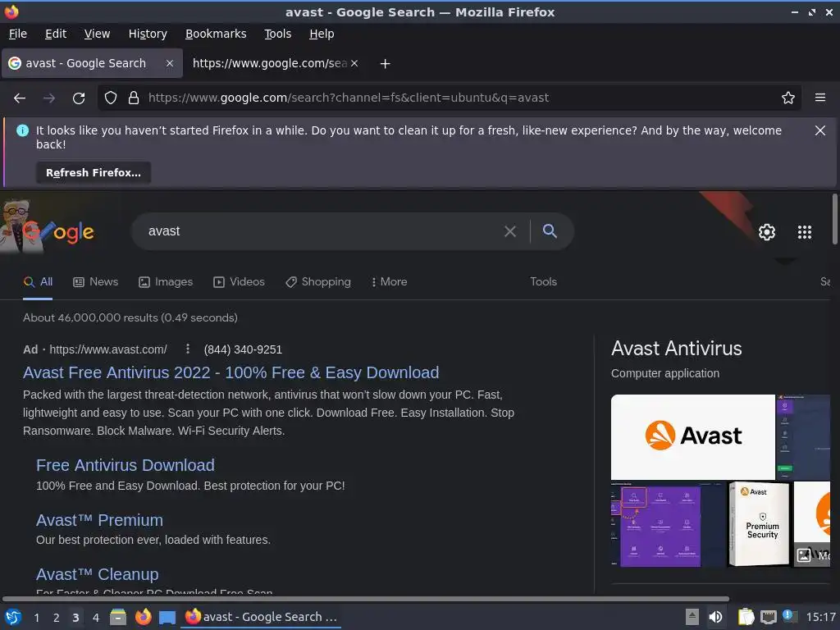
Task: Open Google settings gear icon
Action: tap(767, 232)
